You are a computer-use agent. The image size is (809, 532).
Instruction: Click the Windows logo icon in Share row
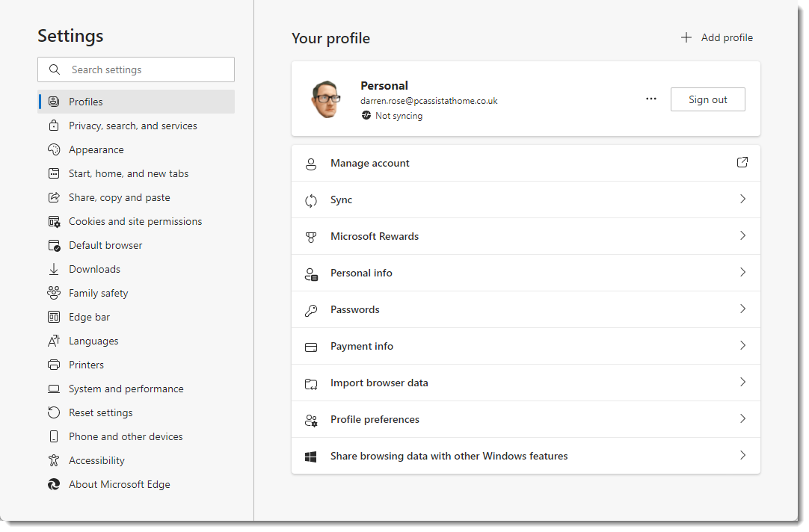pos(310,457)
